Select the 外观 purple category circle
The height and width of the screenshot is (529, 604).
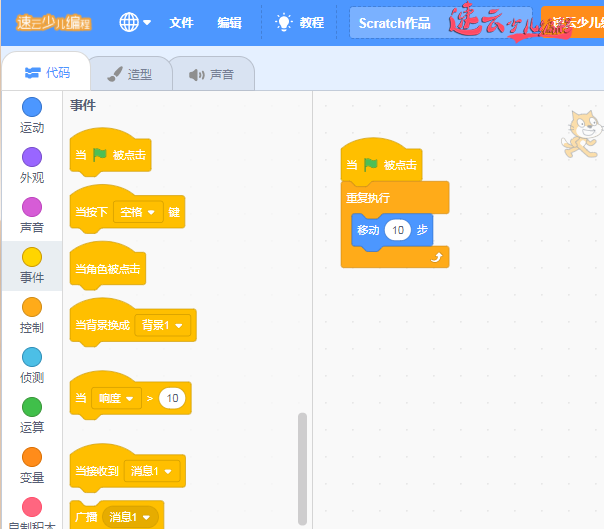point(32,157)
